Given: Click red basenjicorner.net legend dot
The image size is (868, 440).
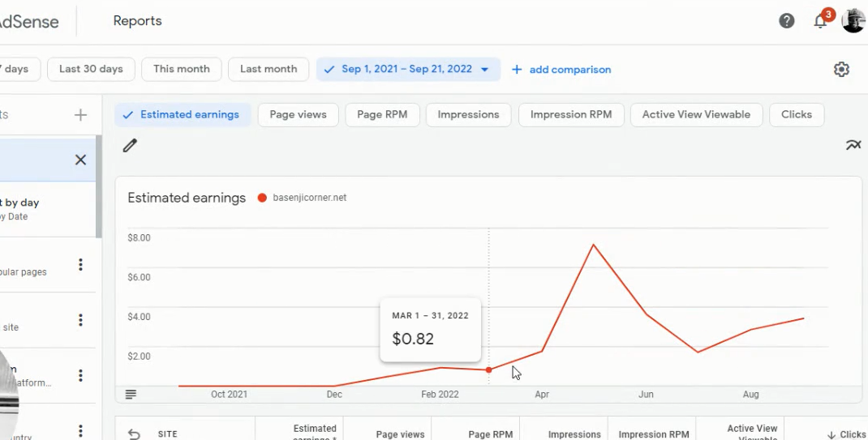Looking at the screenshot, I should click(262, 198).
